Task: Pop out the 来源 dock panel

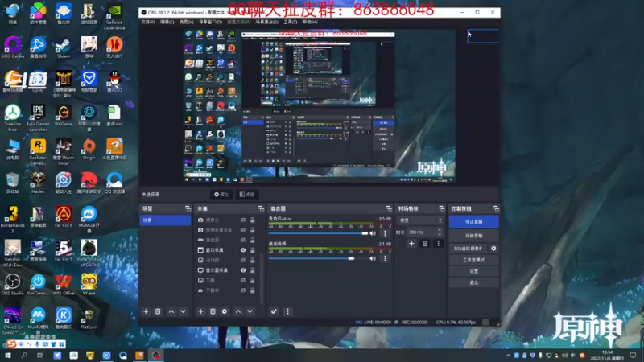Action: 261,208
